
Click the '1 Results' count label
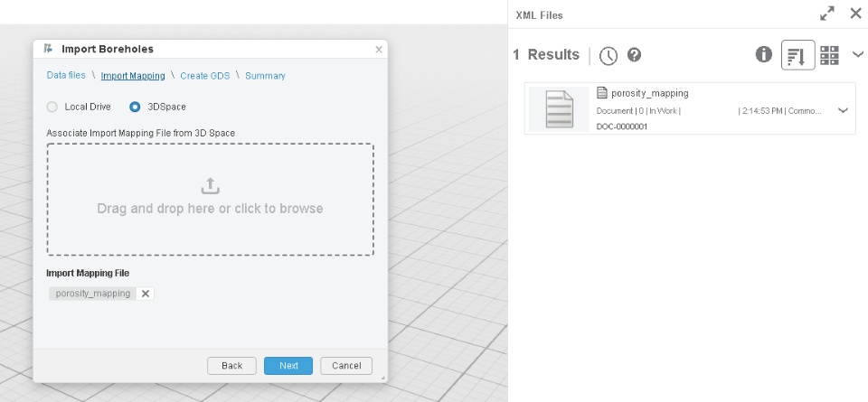click(546, 55)
